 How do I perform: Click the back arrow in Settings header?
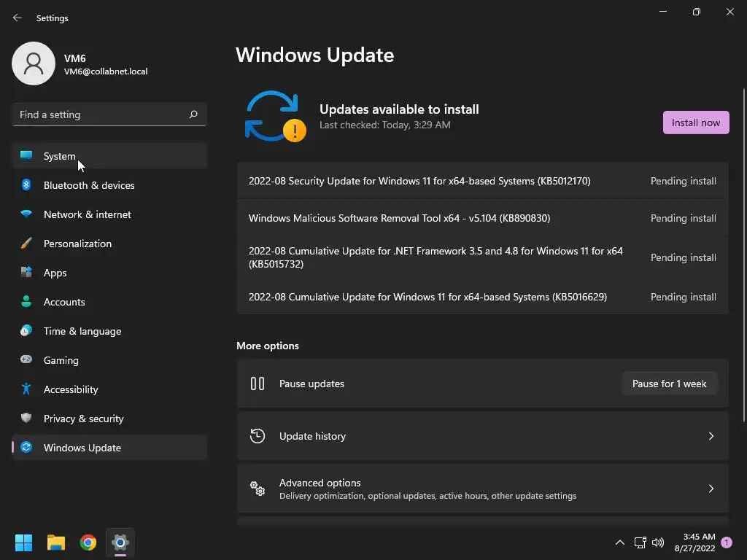point(18,17)
